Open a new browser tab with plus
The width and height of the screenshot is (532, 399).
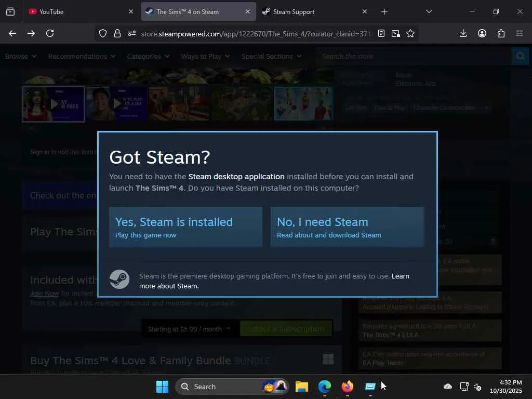point(384,12)
